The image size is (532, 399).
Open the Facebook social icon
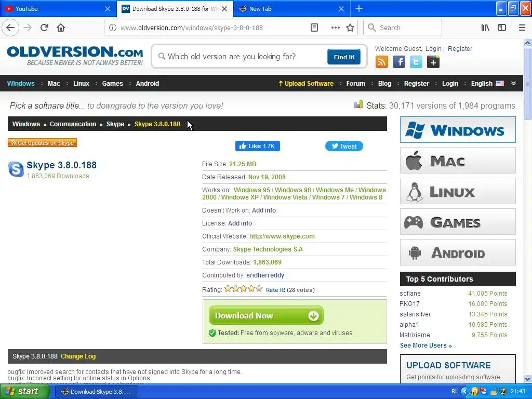click(x=399, y=62)
